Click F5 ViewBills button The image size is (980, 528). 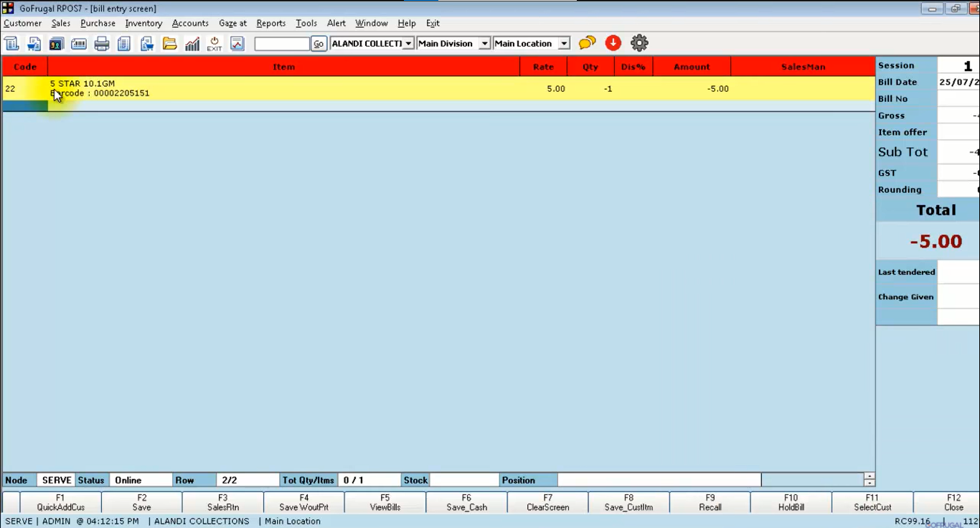385,502
